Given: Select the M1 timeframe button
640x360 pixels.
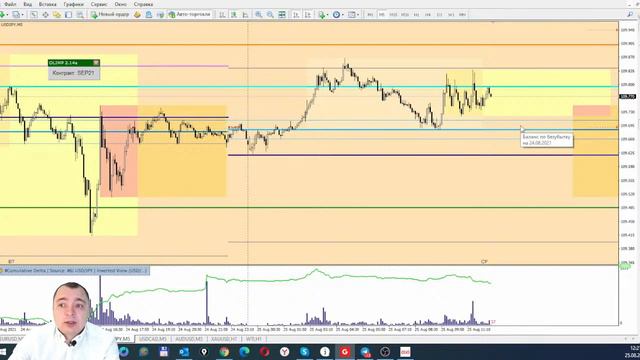Looking at the screenshot, I should [x=370, y=15].
